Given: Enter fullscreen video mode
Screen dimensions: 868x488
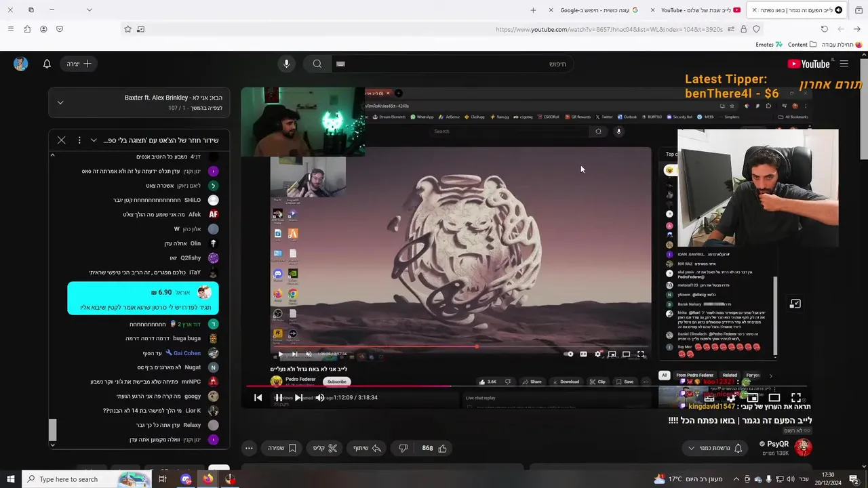Looking at the screenshot, I should [796, 398].
